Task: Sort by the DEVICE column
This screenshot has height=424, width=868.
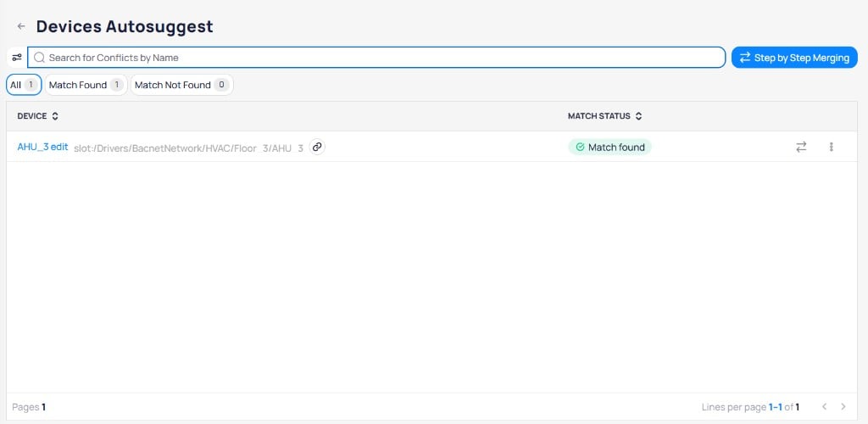Action: click(x=37, y=116)
